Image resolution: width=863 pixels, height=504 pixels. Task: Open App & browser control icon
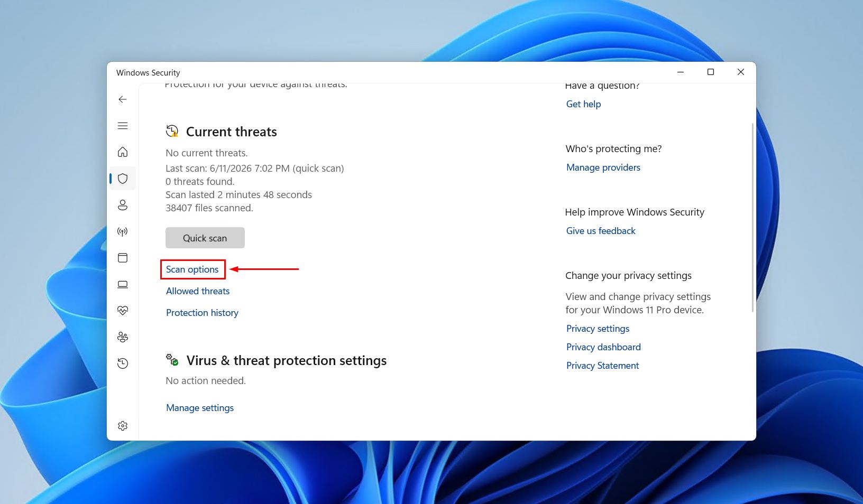(x=123, y=258)
